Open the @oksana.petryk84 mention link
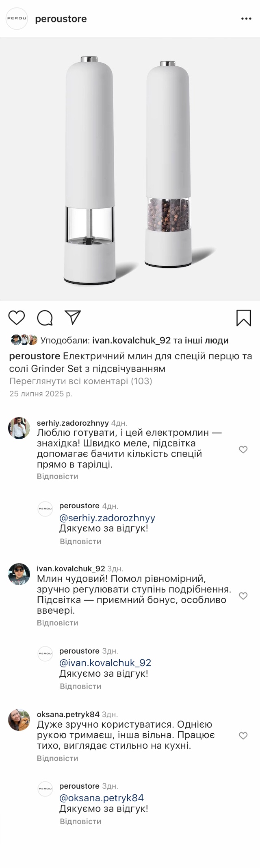Viewport: 260px width, 868px height. pyautogui.click(x=102, y=798)
